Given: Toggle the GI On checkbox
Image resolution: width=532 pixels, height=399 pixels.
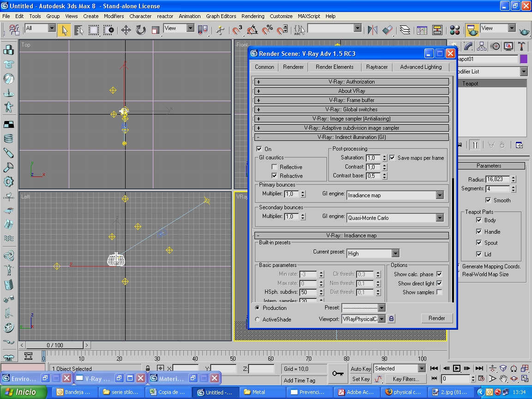Looking at the screenshot, I should (259, 149).
